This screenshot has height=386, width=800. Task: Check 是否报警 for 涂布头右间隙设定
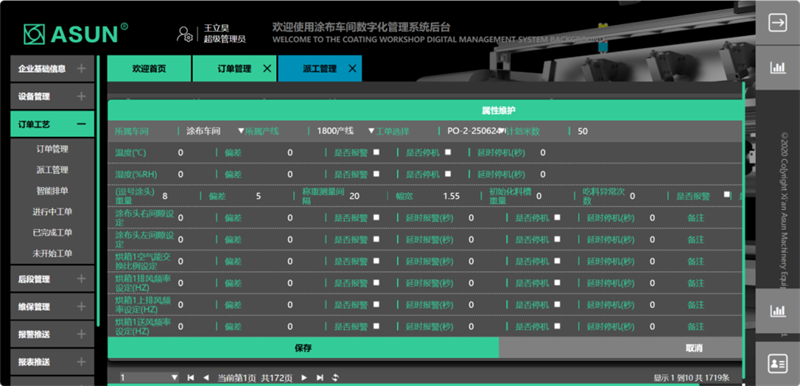[377, 217]
